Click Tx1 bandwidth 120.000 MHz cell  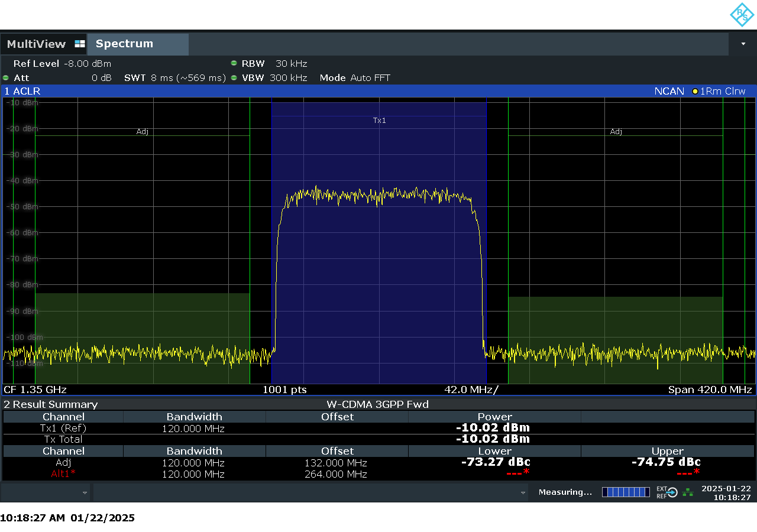pyautogui.click(x=194, y=428)
